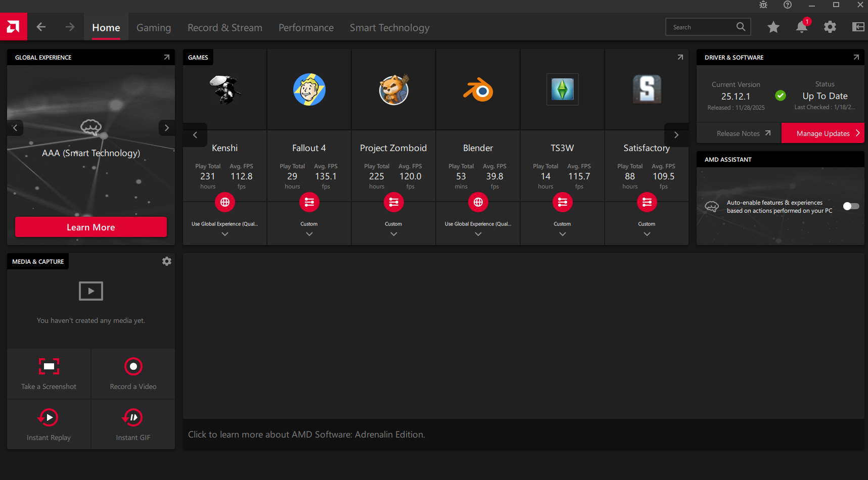Expand TS3W's profile dropdown chevron
This screenshot has width=868, height=480.
pyautogui.click(x=563, y=234)
